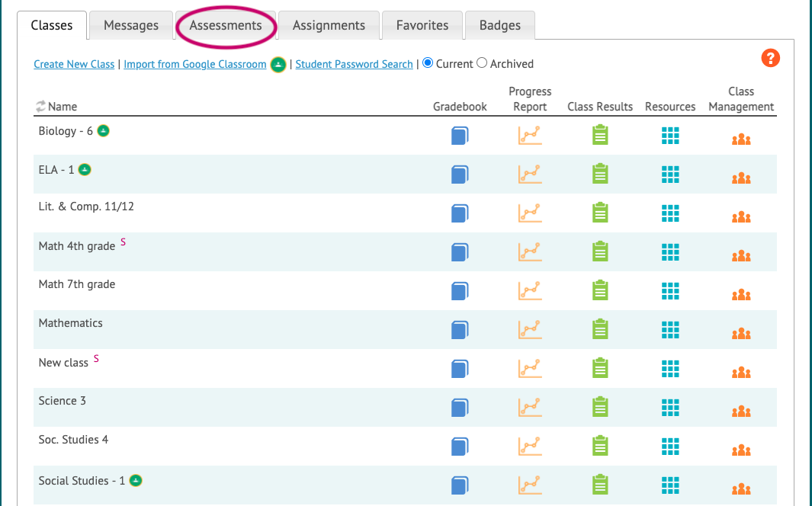This screenshot has width=812, height=506.
Task: View Class Results for Biology - 6
Action: coord(600,135)
